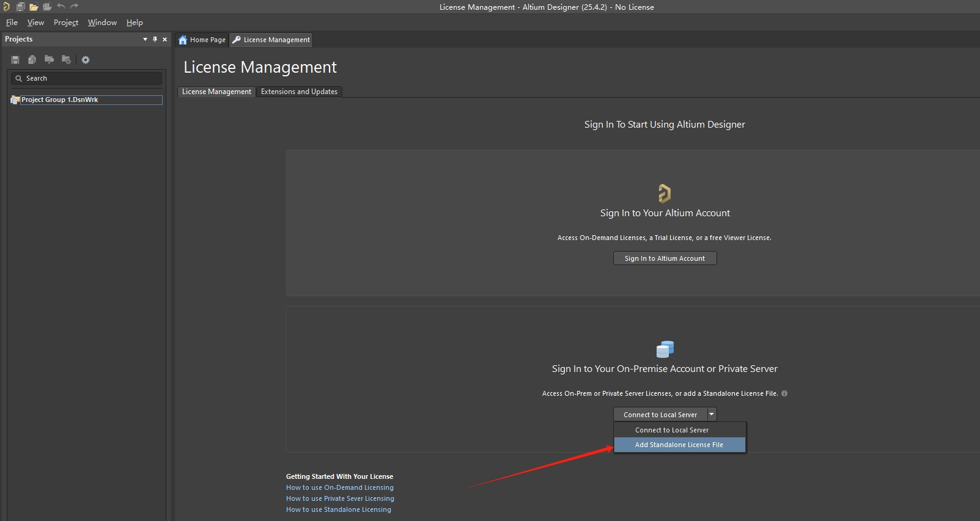The width and height of the screenshot is (980, 521).
Task: Open the File menu
Action: point(12,23)
